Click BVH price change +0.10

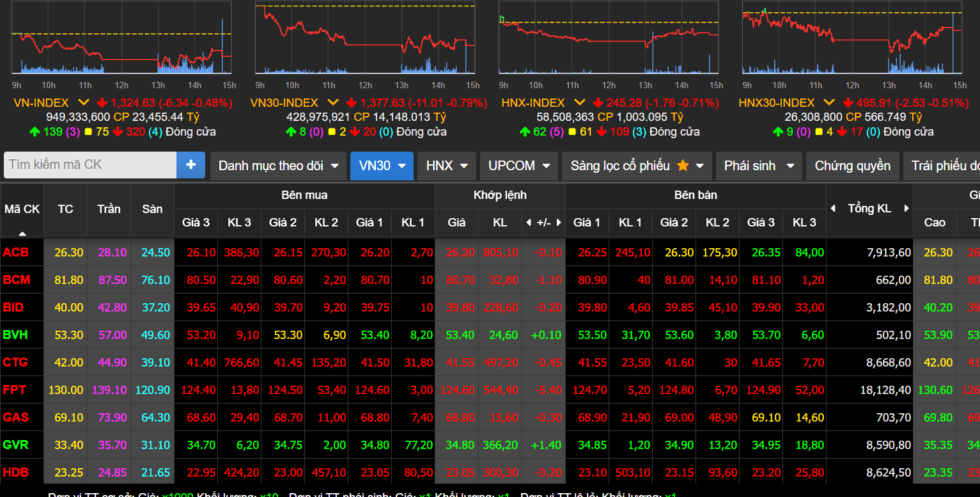coord(546,335)
